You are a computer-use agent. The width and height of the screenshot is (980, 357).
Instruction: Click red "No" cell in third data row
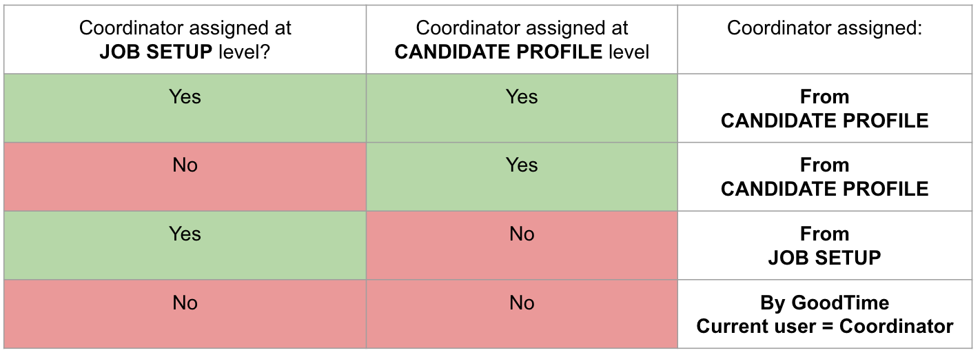click(x=522, y=245)
